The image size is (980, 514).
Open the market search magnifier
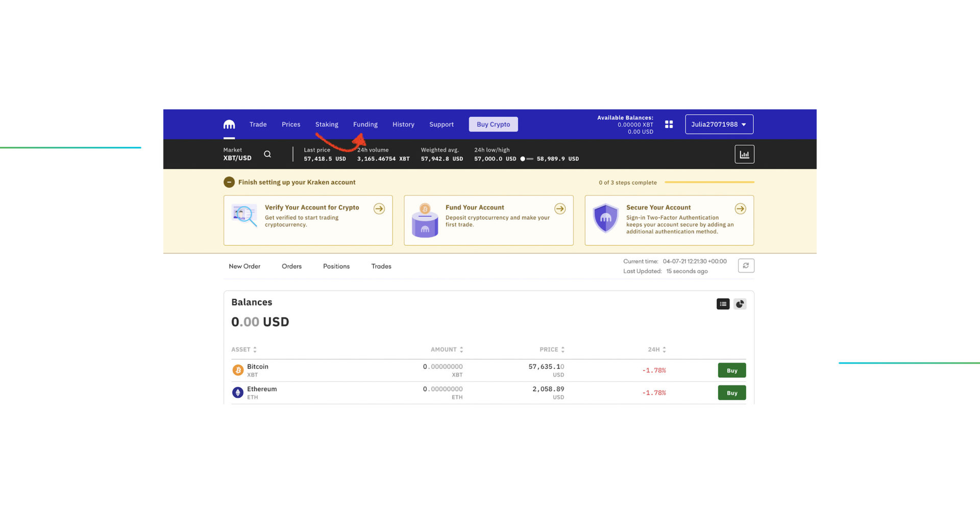(267, 153)
